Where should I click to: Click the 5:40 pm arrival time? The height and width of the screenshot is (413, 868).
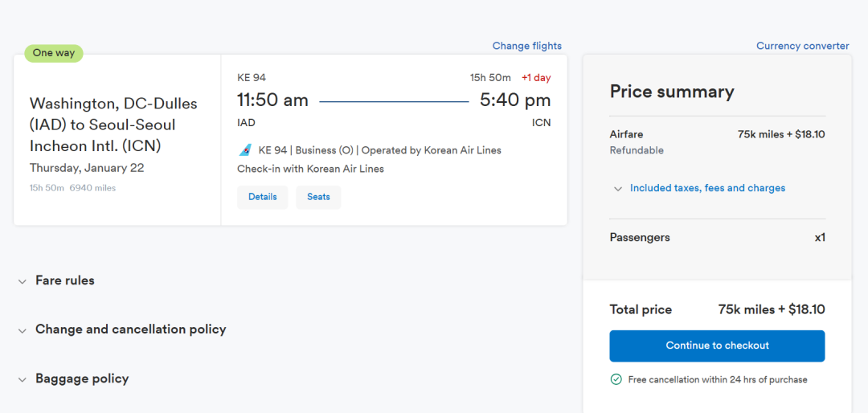click(x=515, y=100)
